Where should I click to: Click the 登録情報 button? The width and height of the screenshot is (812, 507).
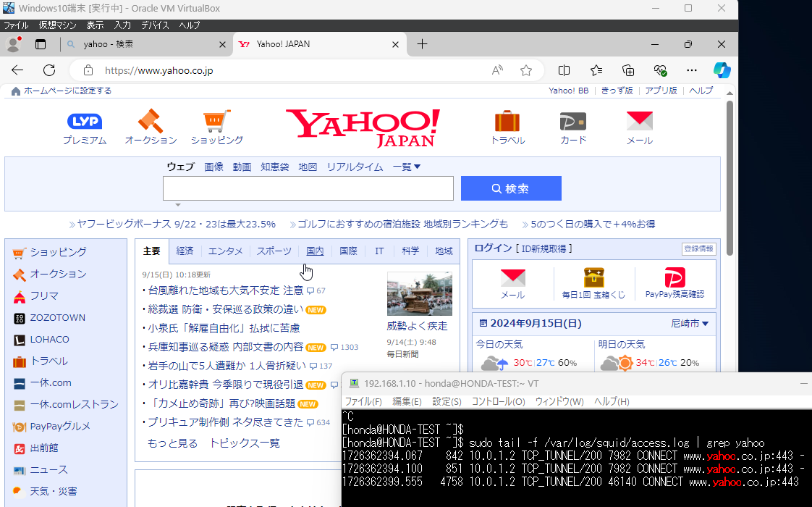[x=698, y=249]
